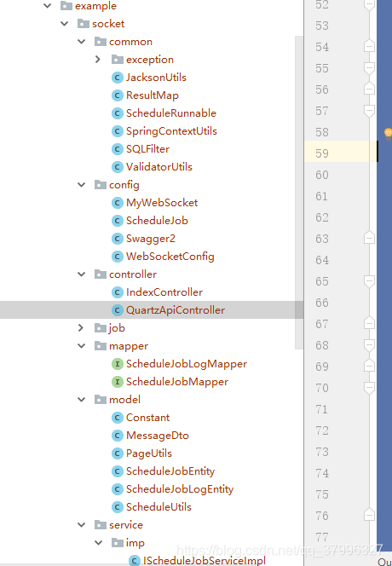Click the ScheduleJob class icon
Screen dimensions: 392x566
pyautogui.click(x=117, y=221)
